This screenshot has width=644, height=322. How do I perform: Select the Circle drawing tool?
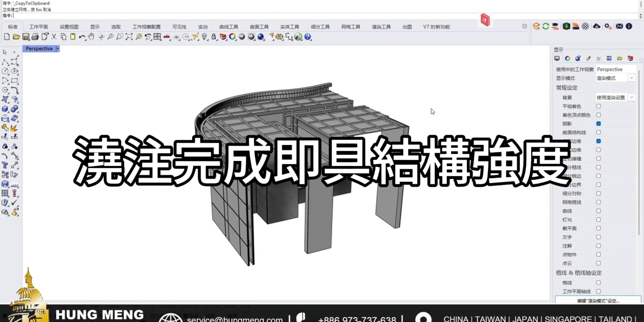5,71
